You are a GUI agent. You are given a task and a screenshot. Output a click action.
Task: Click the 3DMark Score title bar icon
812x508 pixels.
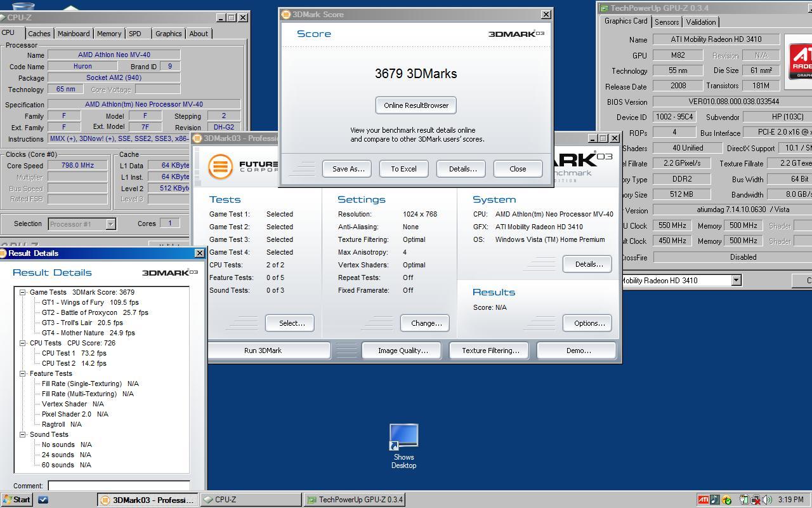tap(286, 14)
